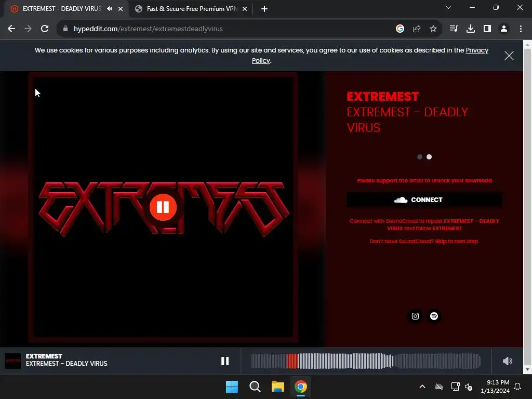532x399 pixels.
Task: Click the page scrollbar up arrow
Action: coord(528,45)
